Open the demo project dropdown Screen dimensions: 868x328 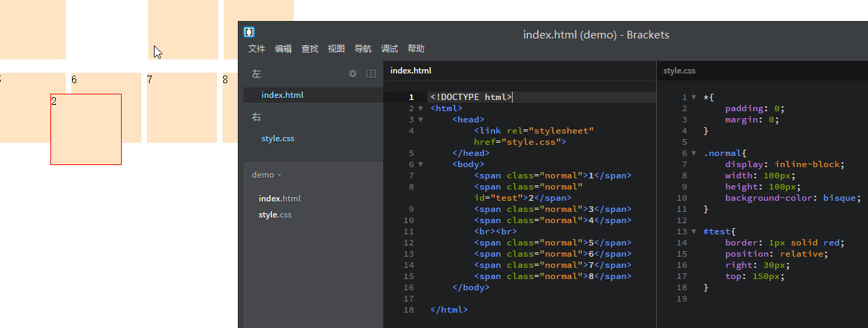266,175
